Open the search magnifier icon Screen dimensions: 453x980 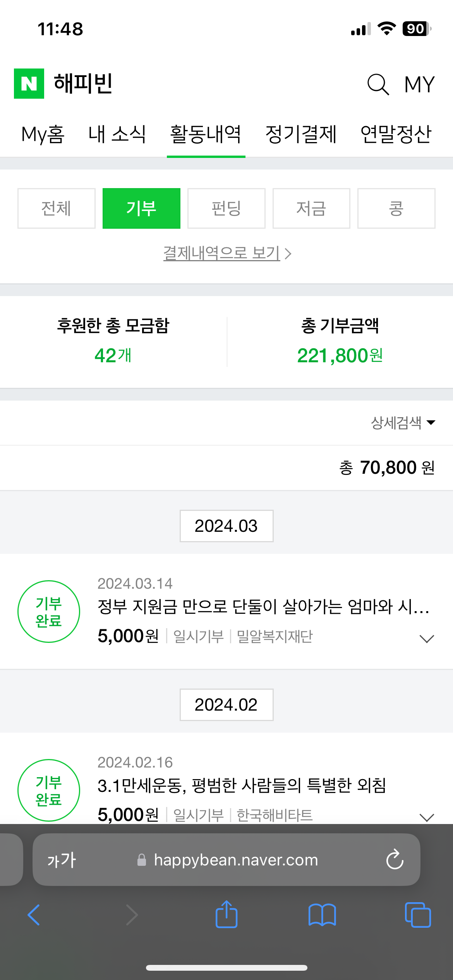[377, 84]
